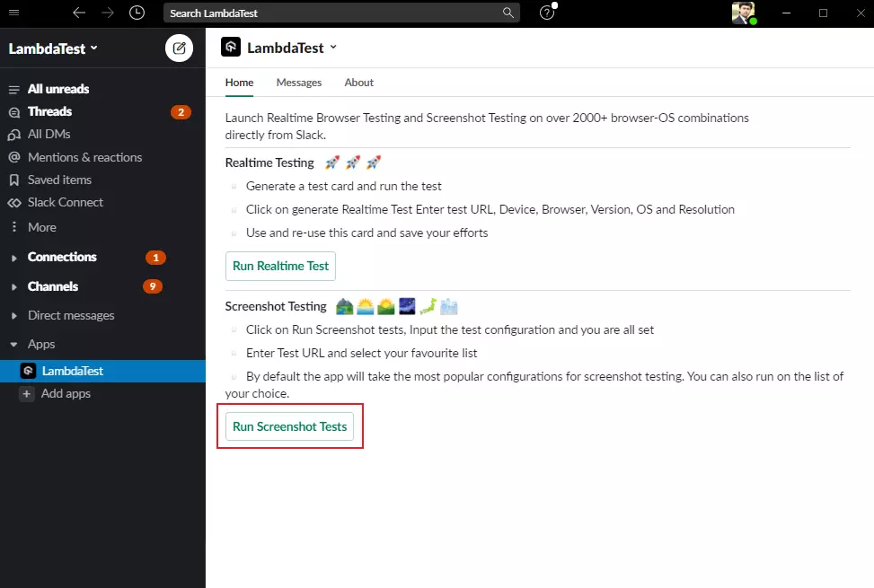
Task: Open the LambdaTest workspace dropdown menu
Action: [49, 48]
